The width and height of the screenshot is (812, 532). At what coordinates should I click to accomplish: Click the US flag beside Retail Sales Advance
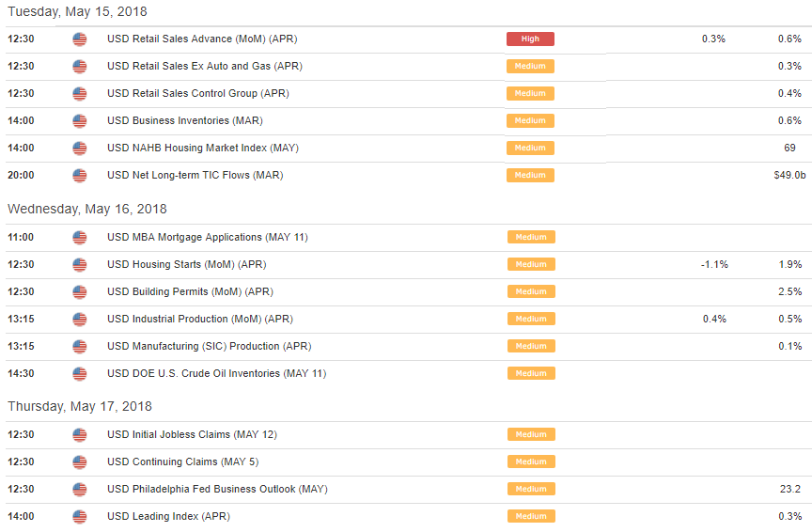coord(79,39)
